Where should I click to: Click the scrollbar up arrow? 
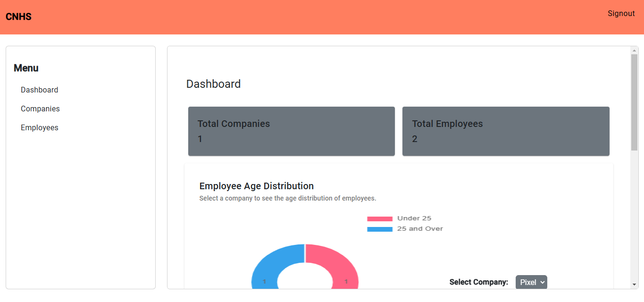635,50
